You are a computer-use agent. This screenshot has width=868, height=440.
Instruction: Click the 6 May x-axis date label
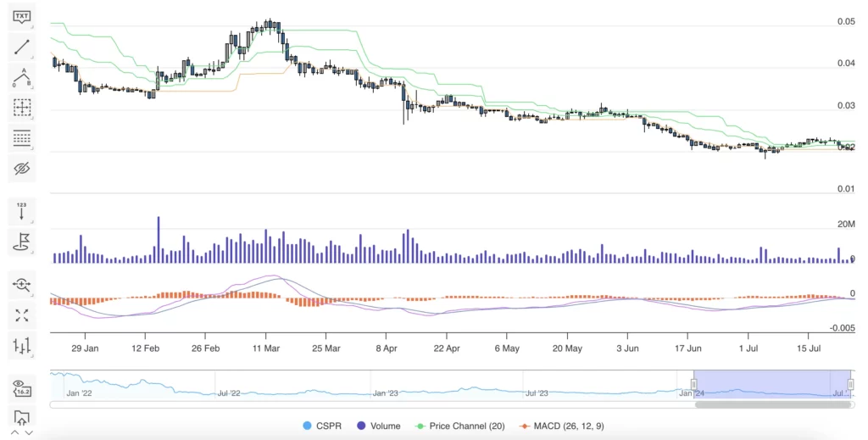pyautogui.click(x=507, y=348)
